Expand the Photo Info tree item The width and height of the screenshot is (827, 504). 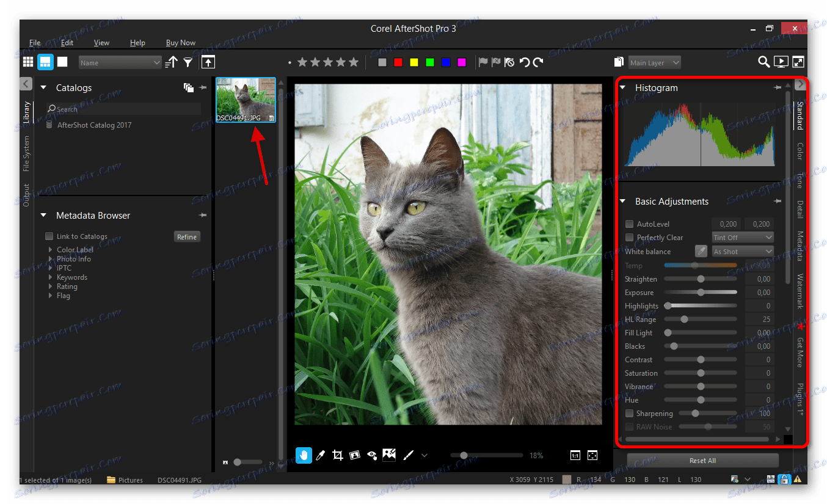(51, 259)
